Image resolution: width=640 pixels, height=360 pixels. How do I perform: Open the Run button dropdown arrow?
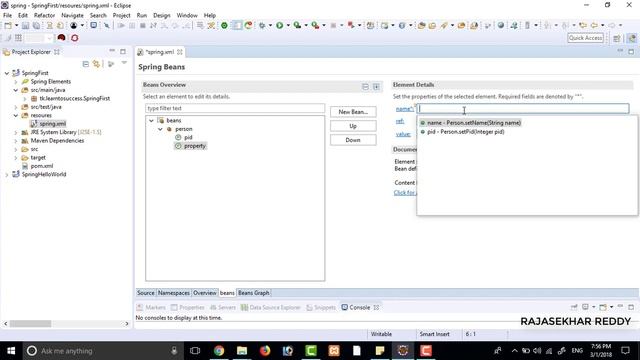[288, 25]
